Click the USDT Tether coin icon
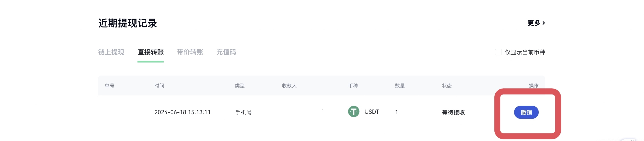 tap(354, 112)
